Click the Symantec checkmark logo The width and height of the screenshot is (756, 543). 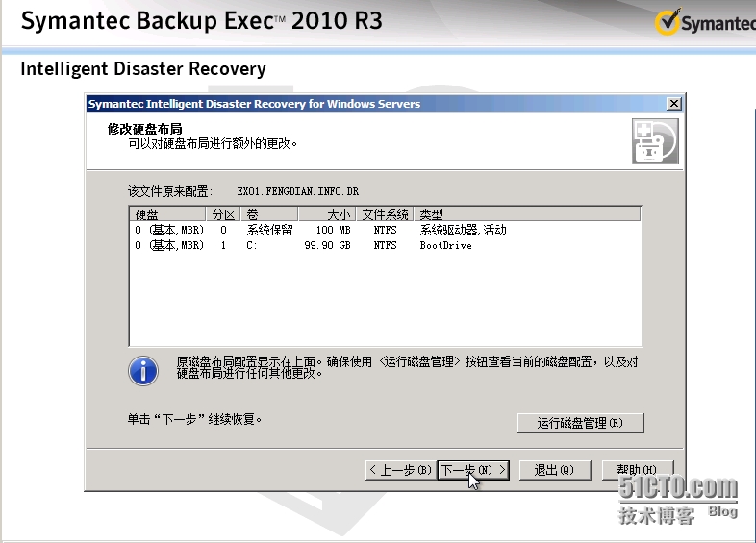pyautogui.click(x=668, y=22)
